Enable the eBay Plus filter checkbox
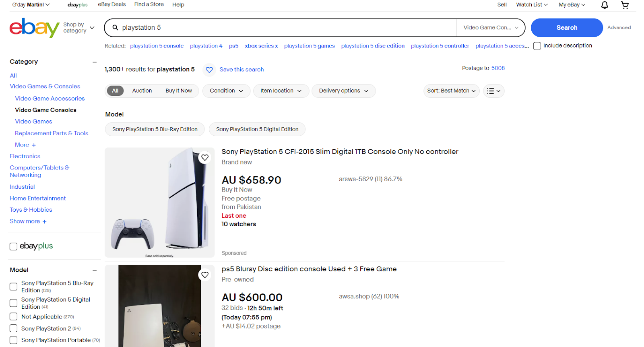The image size is (644, 347). (13, 246)
